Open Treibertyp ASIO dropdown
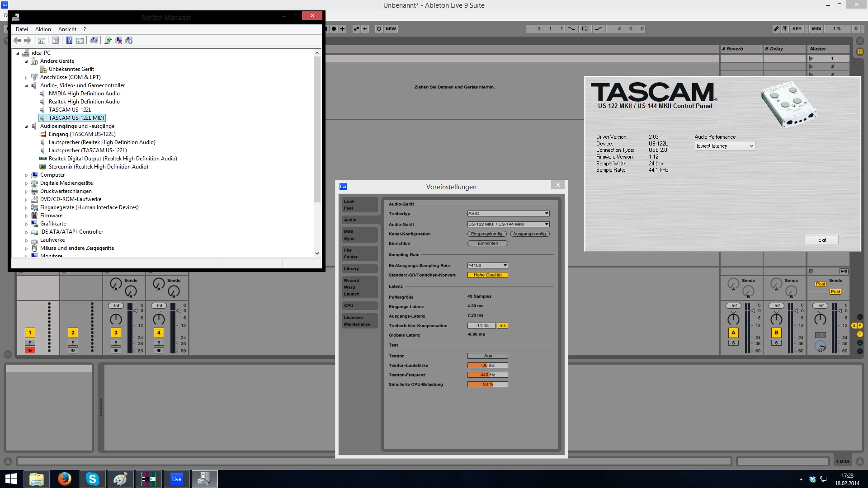 pos(508,213)
